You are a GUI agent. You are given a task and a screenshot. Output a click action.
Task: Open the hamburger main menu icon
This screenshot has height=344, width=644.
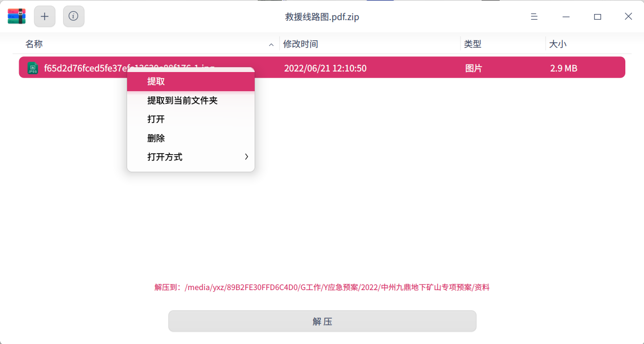[534, 16]
